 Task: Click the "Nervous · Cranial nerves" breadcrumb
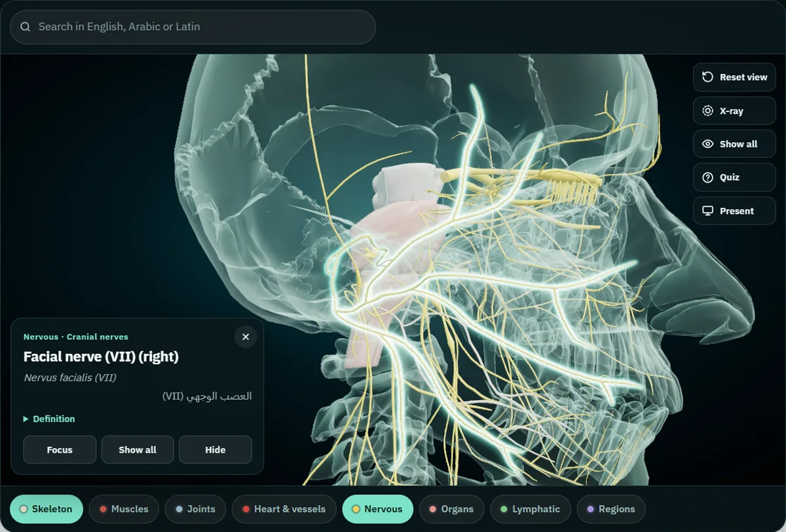76,337
